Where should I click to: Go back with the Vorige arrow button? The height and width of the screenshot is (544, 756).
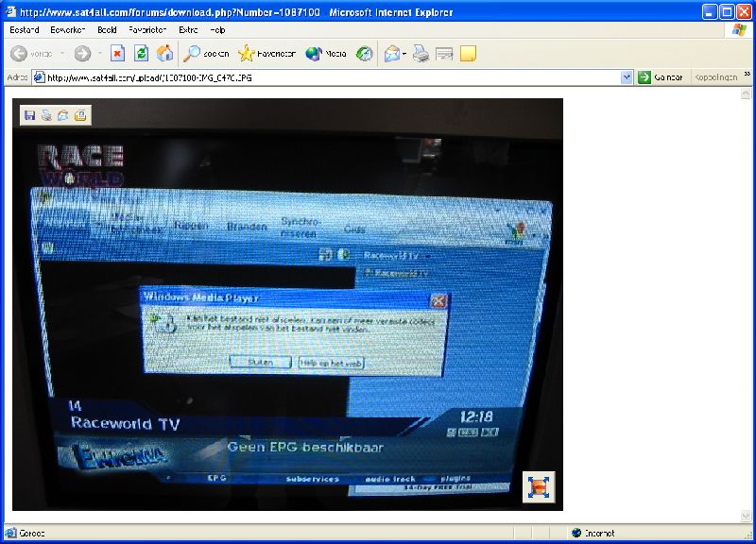point(31,54)
